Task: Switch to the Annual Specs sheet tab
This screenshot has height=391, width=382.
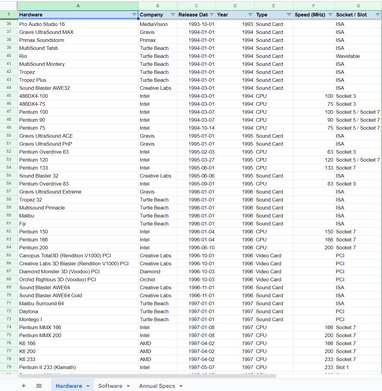Action: point(157,386)
